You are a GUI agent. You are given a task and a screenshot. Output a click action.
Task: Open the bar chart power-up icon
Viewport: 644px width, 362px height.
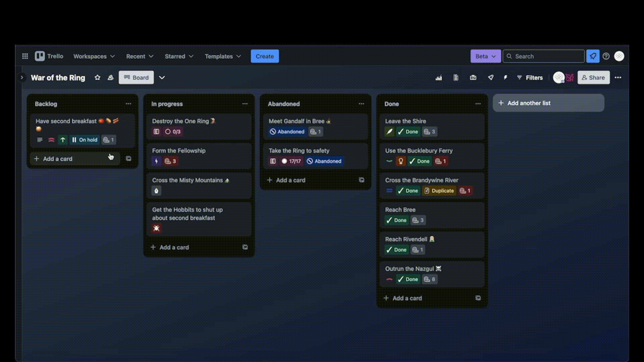438,78
